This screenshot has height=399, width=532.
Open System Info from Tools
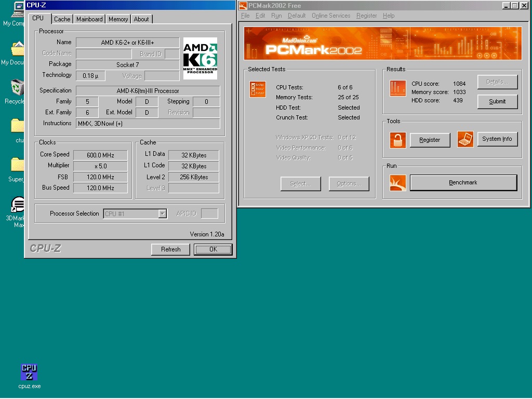coord(497,139)
